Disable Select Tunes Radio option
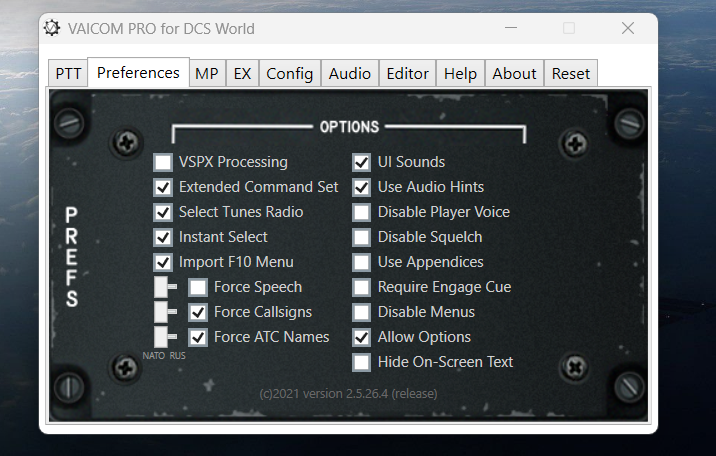Viewport: 716px width, 456px height. (x=163, y=212)
